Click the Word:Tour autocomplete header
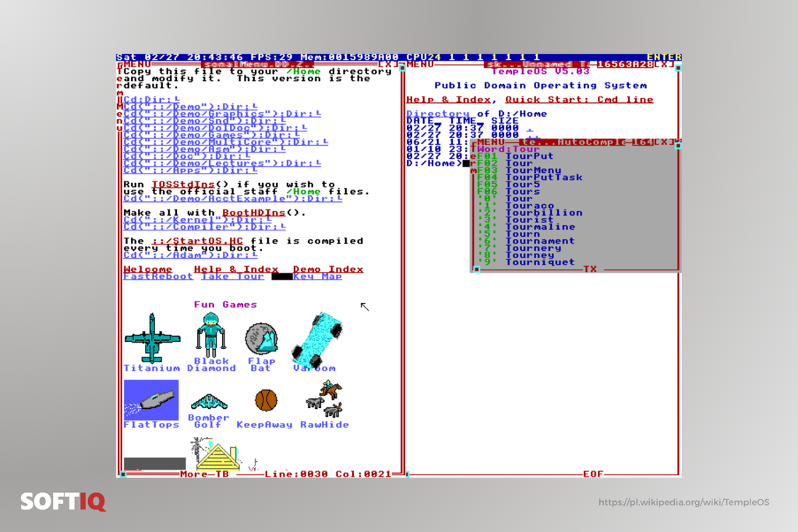798x532 pixels. coord(508,149)
